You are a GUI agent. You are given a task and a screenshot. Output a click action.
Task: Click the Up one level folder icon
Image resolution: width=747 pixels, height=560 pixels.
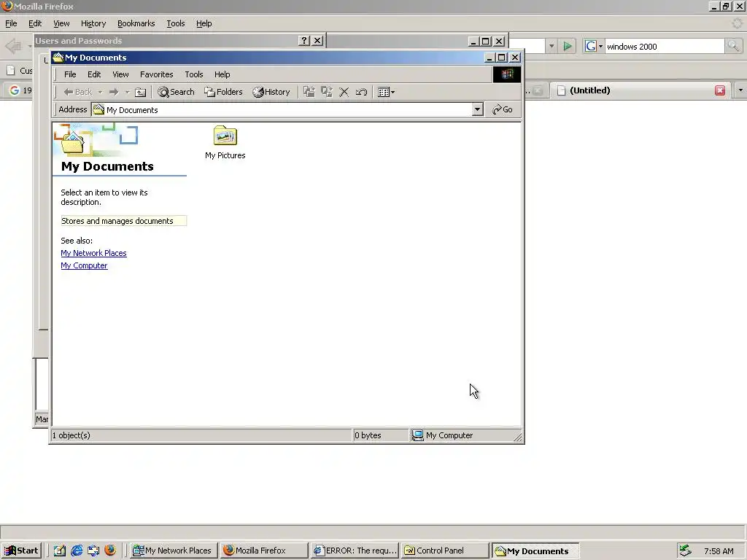(x=140, y=92)
